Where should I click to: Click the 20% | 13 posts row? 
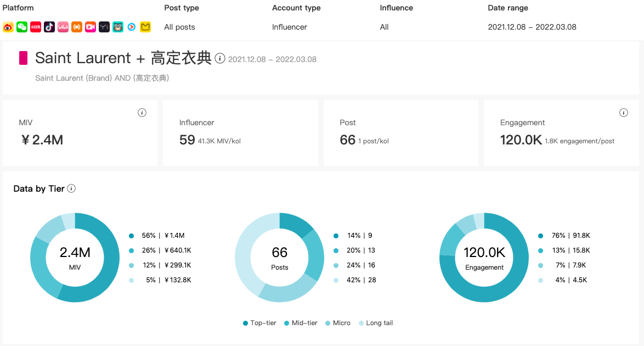[x=354, y=250]
